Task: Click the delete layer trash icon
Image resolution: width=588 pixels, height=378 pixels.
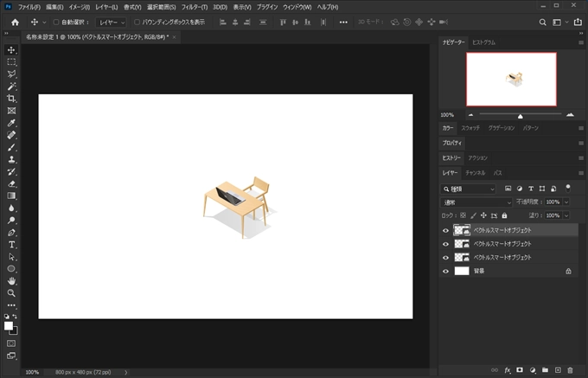Action: [x=570, y=370]
